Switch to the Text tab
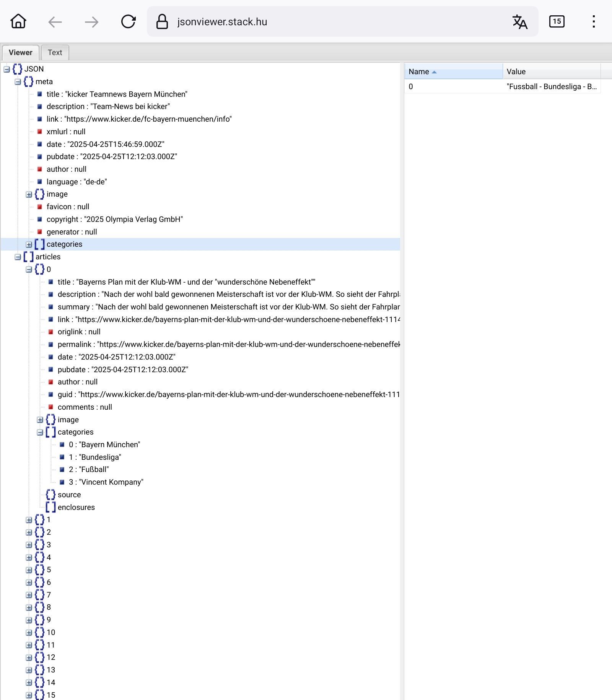The width and height of the screenshot is (612, 700). click(x=55, y=52)
